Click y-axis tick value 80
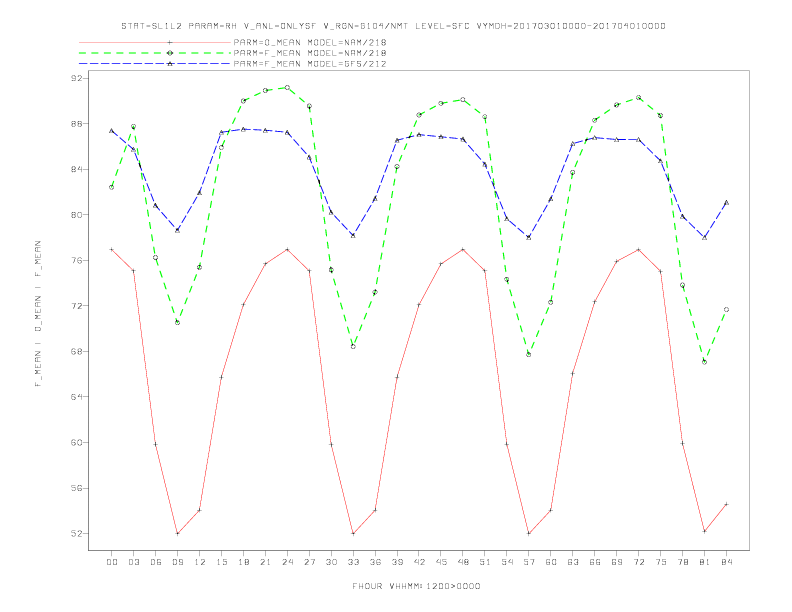 pyautogui.click(x=76, y=215)
